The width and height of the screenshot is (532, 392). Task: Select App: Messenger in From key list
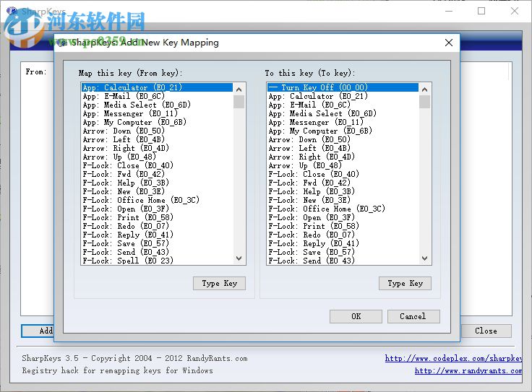point(157,113)
